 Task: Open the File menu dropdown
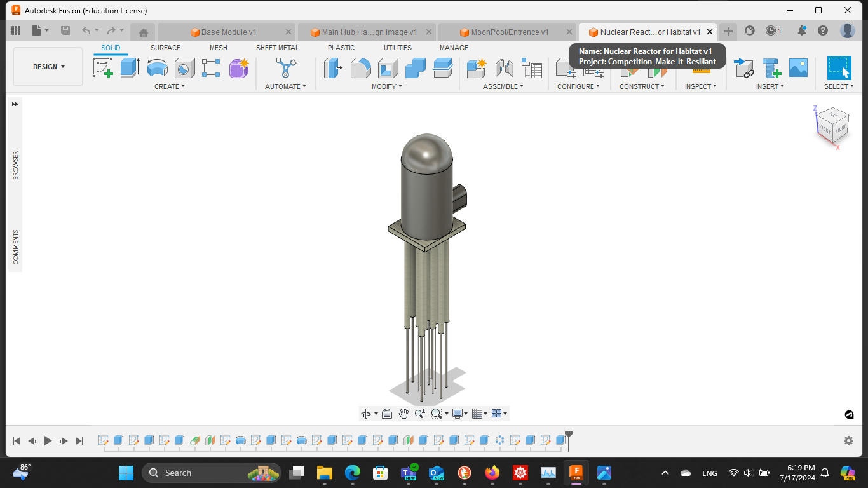click(x=41, y=30)
